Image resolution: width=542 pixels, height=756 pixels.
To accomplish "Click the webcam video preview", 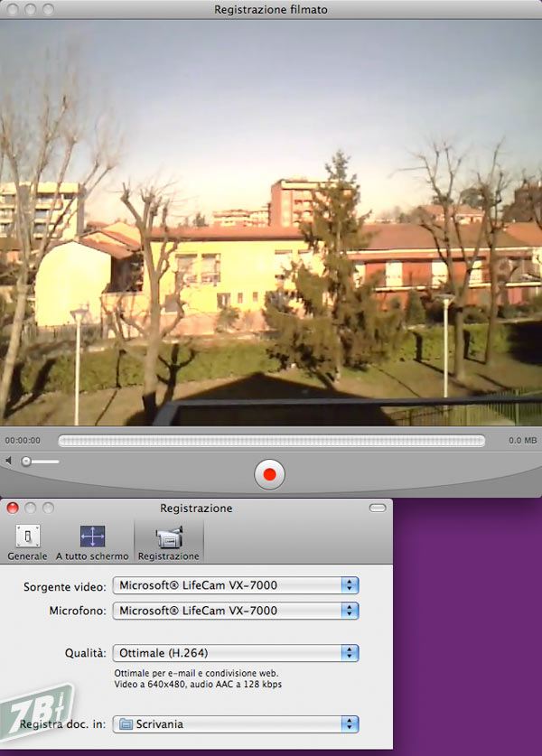I will tap(271, 223).
